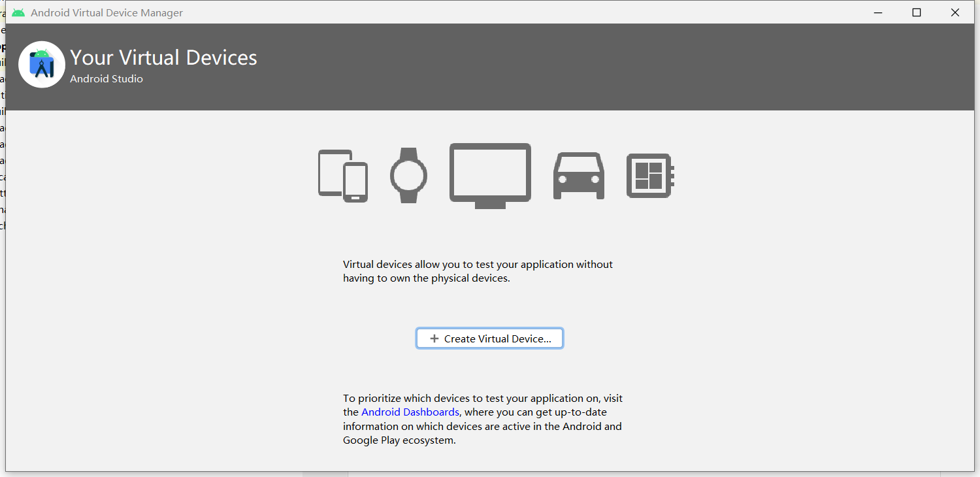The width and height of the screenshot is (980, 477).
Task: Click 'To prioritize which devices' paragraph text
Action: coord(483,419)
